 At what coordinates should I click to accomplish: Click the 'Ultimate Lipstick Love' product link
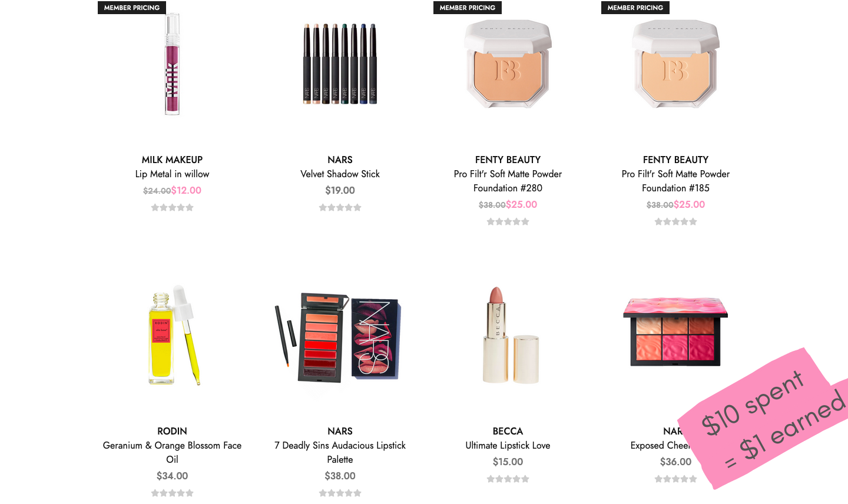click(508, 445)
